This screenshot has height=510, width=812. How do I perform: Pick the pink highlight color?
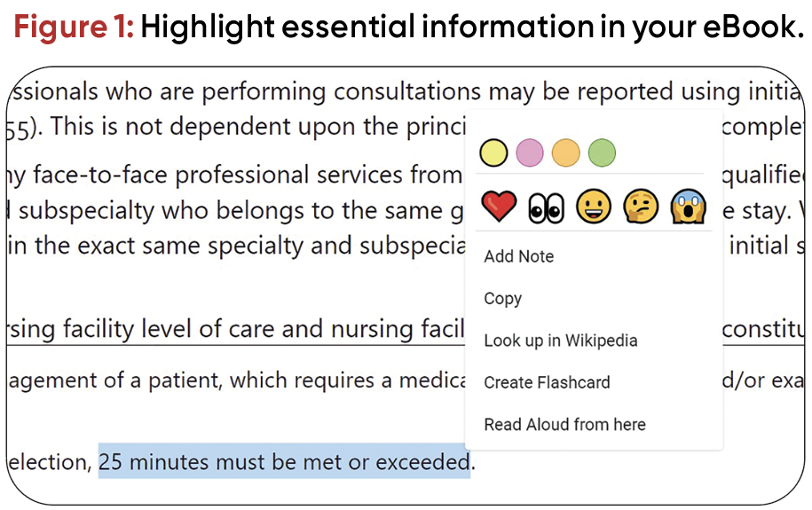coord(530,153)
